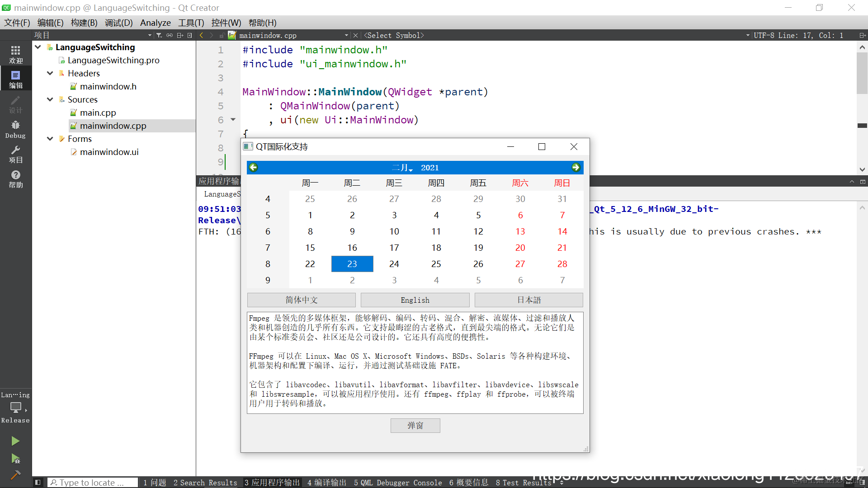Open the QML Debugger Console pane
Image resolution: width=868 pixels, height=488 pixels.
pos(398,483)
